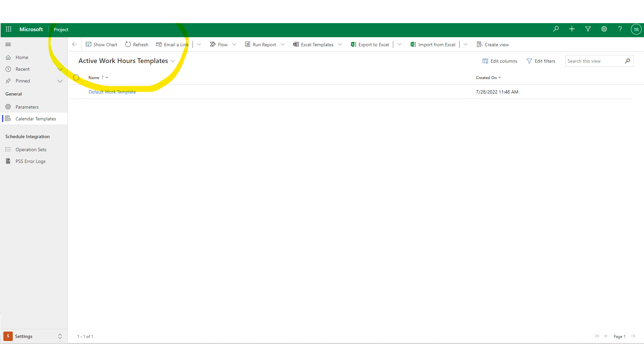Screen dimensions: 644x344
Task: Go to the first page arrow
Action: 597,336
